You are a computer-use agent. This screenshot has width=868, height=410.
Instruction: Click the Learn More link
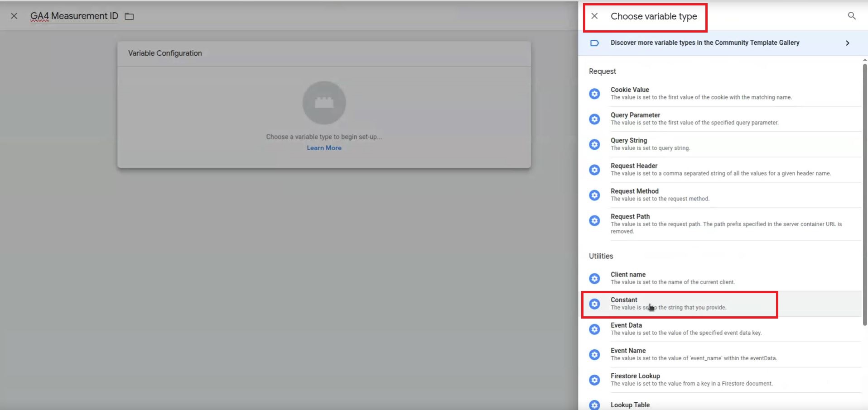pyautogui.click(x=324, y=148)
